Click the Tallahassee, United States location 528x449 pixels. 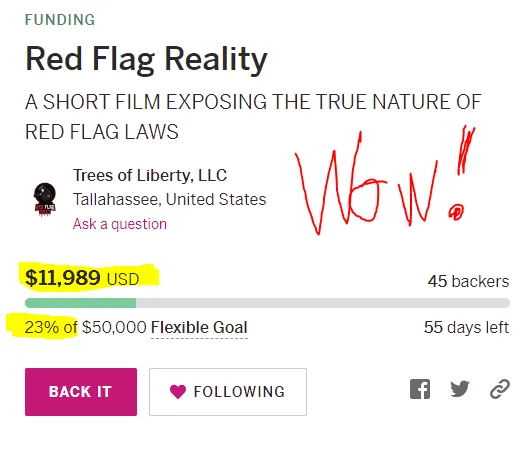point(170,199)
